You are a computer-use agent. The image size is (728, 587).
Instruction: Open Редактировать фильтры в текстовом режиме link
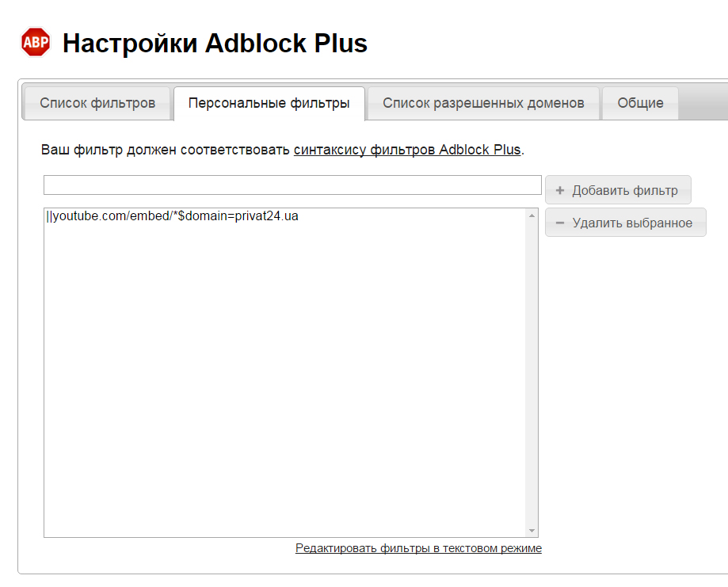[x=418, y=548]
